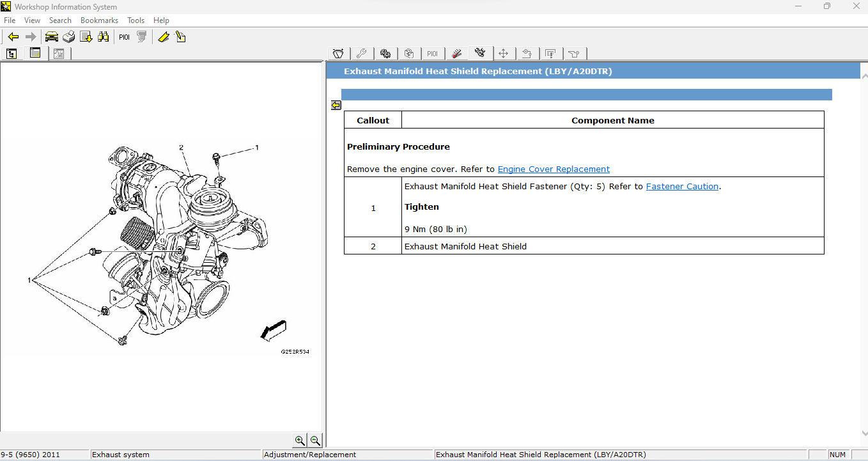The width and height of the screenshot is (868, 461).
Task: Click the yellow bookmark icon in the toolbar
Action: point(164,37)
